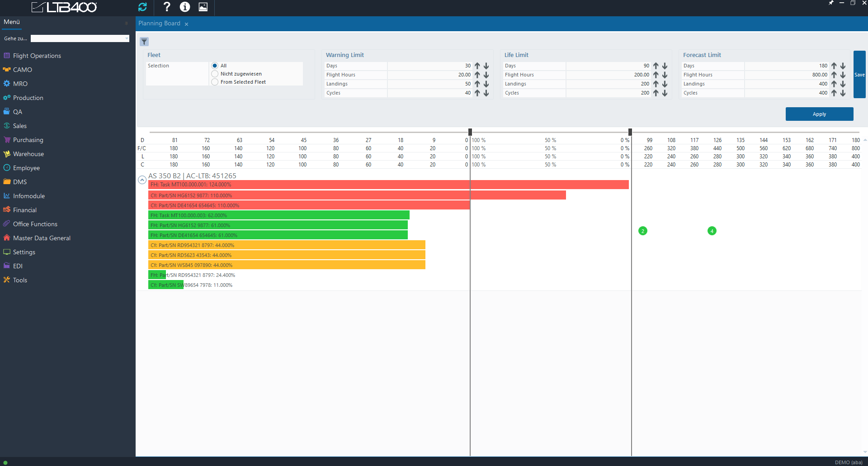Screen dimensions: 868x466
Task: Click the 100% timeline slider handle
Action: (x=470, y=132)
